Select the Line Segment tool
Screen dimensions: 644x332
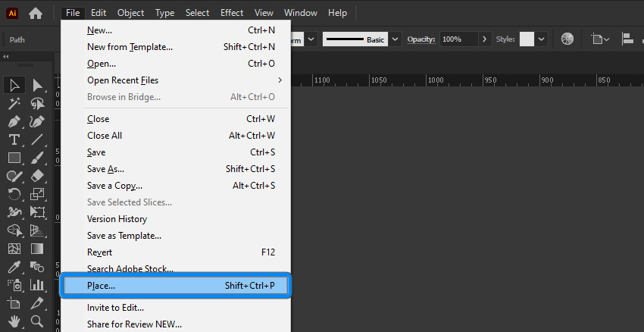pyautogui.click(x=37, y=139)
